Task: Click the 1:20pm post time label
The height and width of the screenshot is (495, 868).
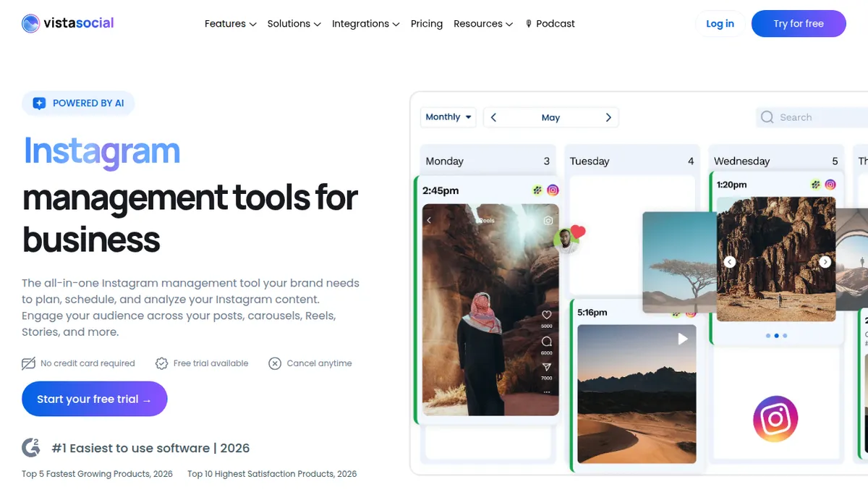Action: [731, 185]
